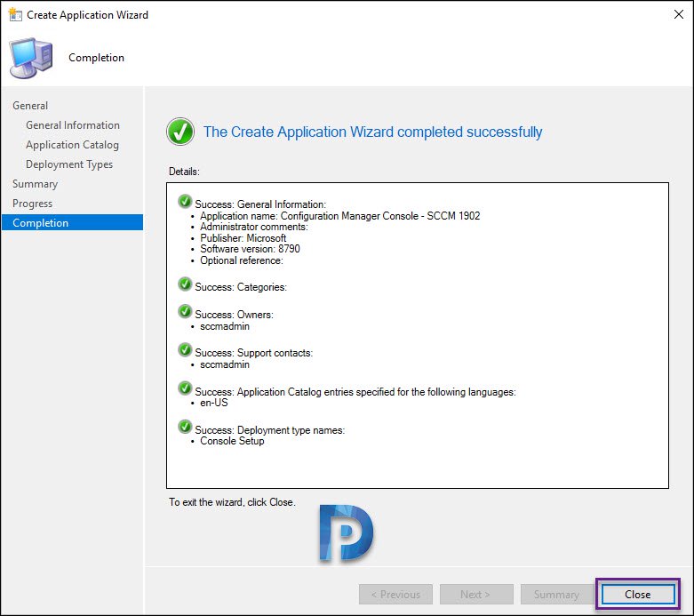The width and height of the screenshot is (694, 616).
Task: Click the 'en-US' language entry
Action: 214,403
